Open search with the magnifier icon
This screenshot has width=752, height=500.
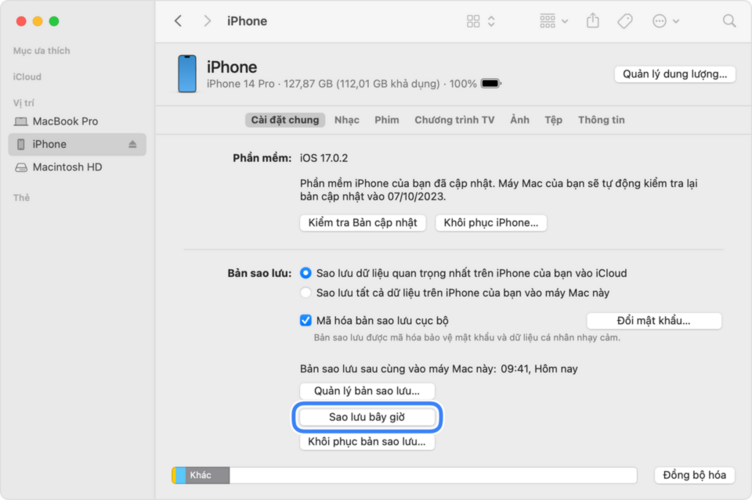[x=729, y=21]
